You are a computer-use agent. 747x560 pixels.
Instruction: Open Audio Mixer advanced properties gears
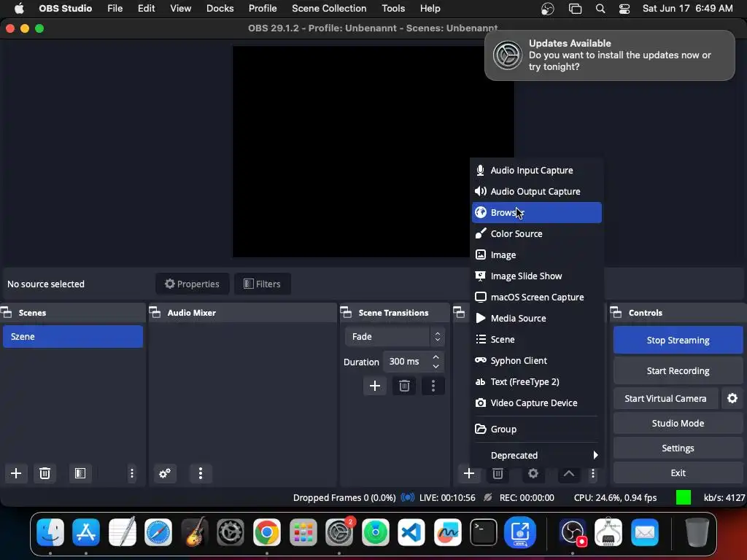click(x=165, y=473)
